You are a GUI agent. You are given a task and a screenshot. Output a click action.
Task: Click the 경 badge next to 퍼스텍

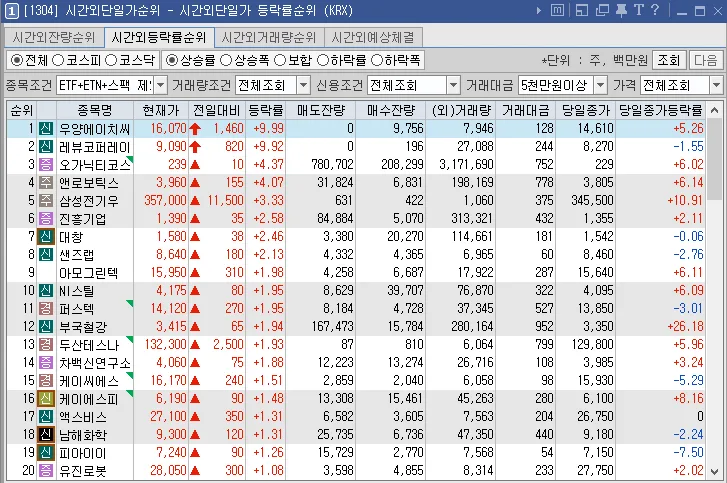[45, 309]
